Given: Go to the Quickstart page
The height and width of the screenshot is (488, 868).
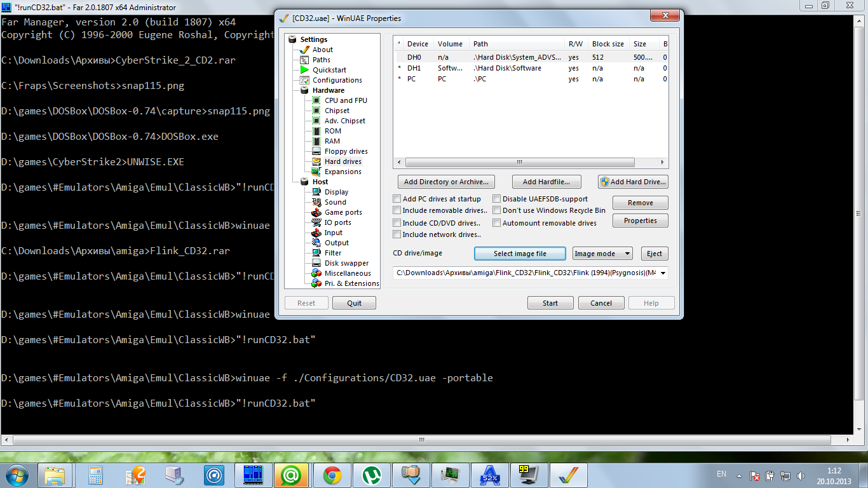Looking at the screenshot, I should coord(329,70).
